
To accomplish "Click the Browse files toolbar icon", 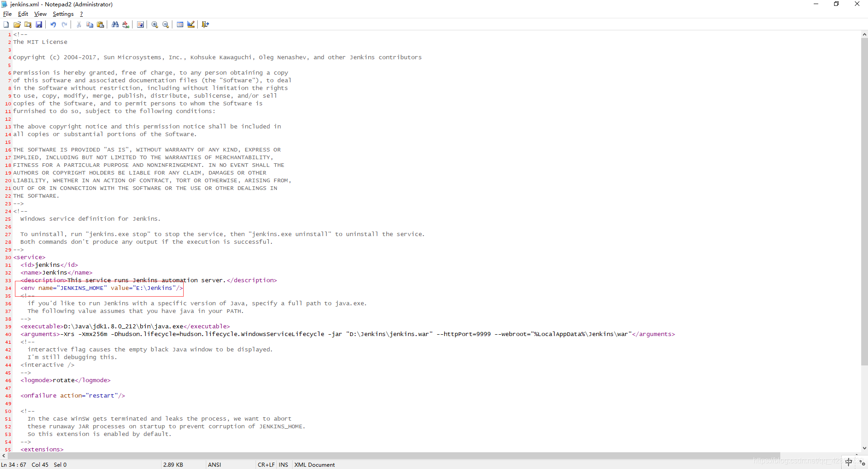I will 28,24.
